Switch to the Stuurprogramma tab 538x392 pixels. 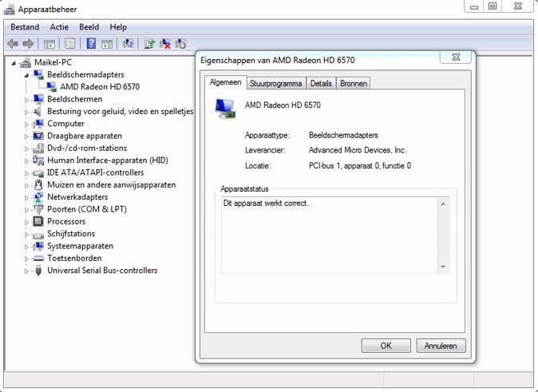pyautogui.click(x=276, y=83)
